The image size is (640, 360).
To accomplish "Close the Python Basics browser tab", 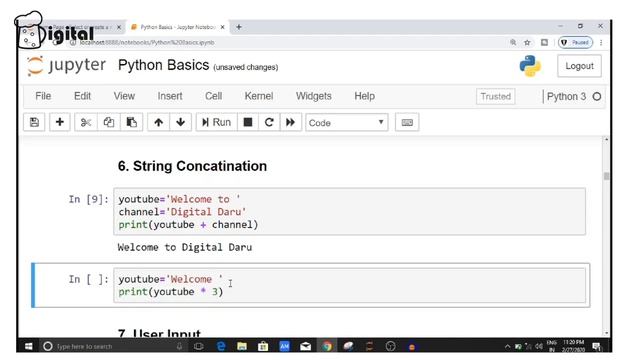I will click(222, 27).
